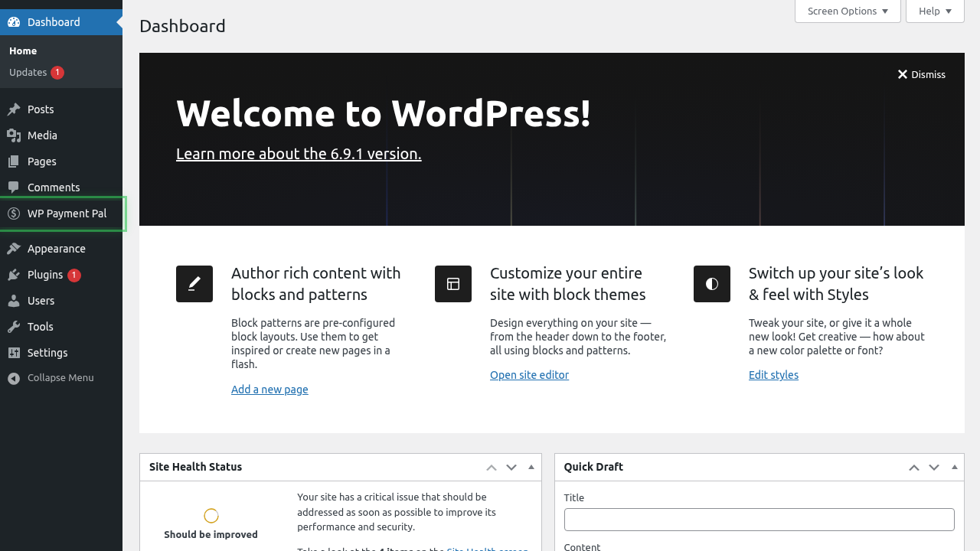Open the Help dropdown tab
This screenshot has width=980, height=551.
[935, 11]
